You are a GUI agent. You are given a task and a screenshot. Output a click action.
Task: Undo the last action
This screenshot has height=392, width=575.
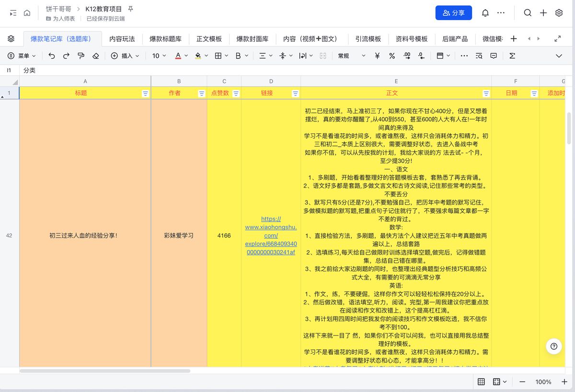tap(53, 56)
